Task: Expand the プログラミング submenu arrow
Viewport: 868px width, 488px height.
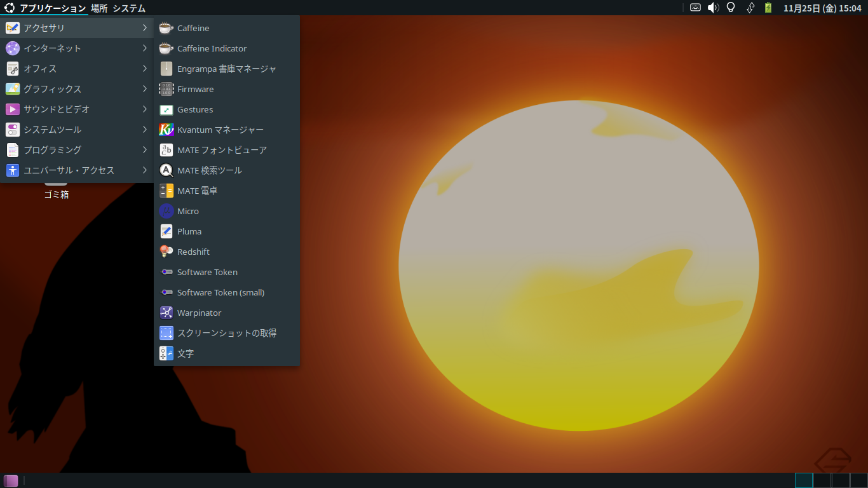Action: tap(145, 150)
